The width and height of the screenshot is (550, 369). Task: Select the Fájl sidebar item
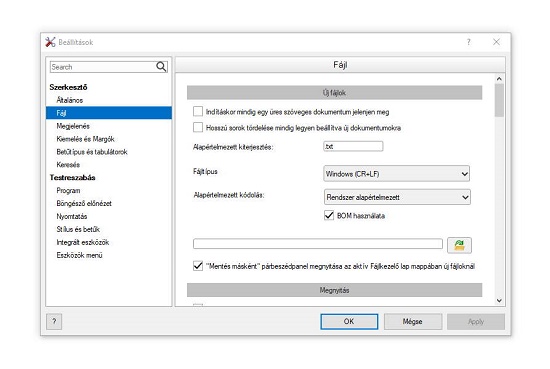(109, 113)
